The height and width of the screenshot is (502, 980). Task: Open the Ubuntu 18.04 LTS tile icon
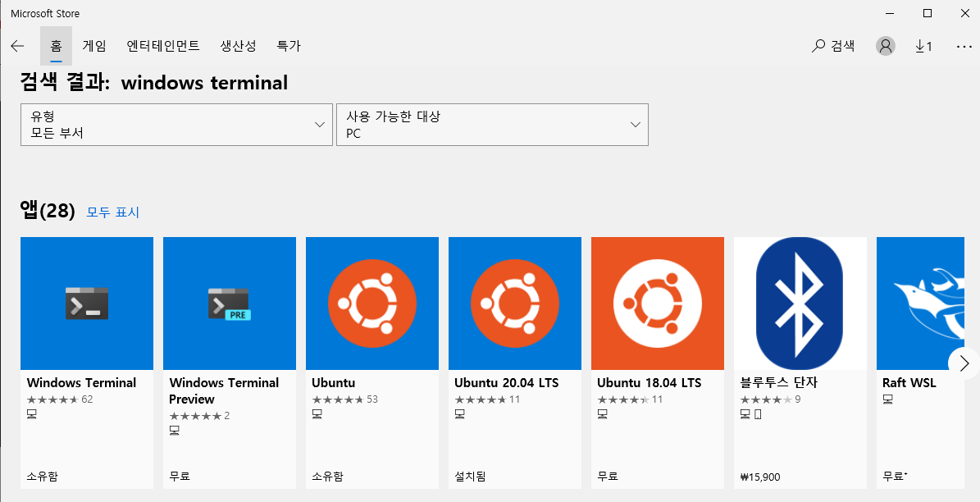658,303
